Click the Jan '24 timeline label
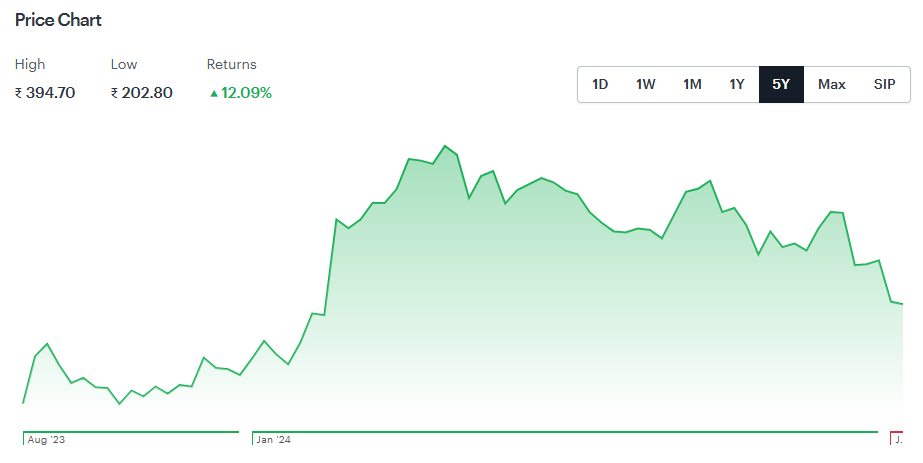 pos(274,440)
